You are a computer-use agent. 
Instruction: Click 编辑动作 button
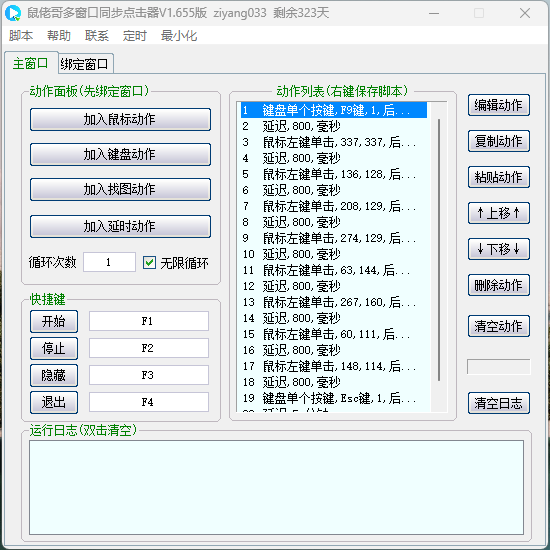point(499,105)
